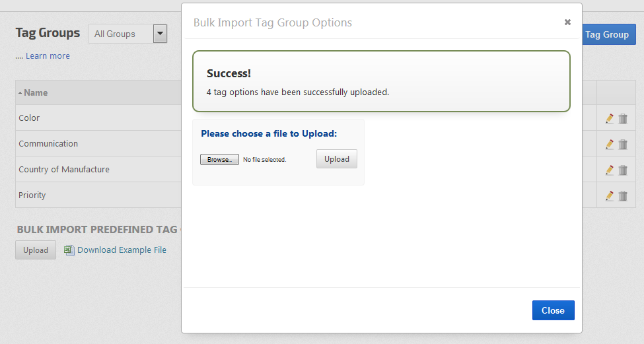The image size is (644, 344).
Task: Click the pencil edit icon for Color row
Action: 609,119
